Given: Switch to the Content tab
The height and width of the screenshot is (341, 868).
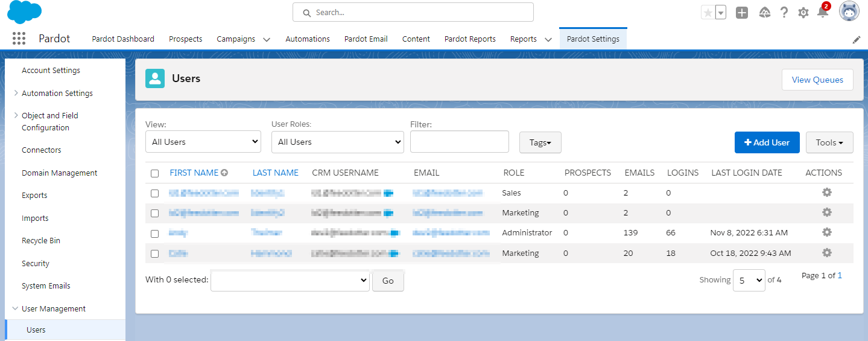Looking at the screenshot, I should (x=416, y=39).
